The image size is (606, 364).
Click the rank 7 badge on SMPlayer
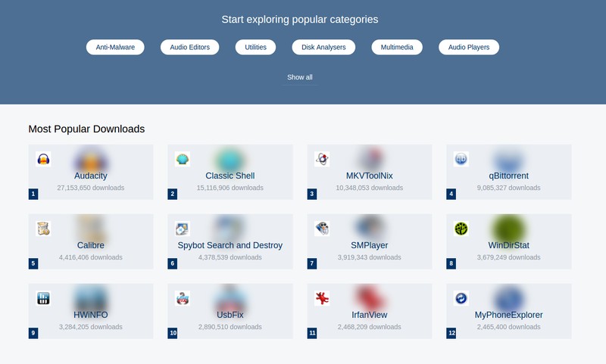[312, 263]
